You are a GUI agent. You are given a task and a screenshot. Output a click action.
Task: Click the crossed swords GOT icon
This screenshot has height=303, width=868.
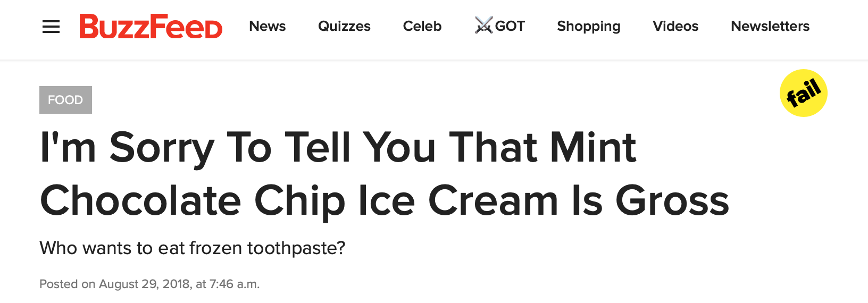(483, 26)
